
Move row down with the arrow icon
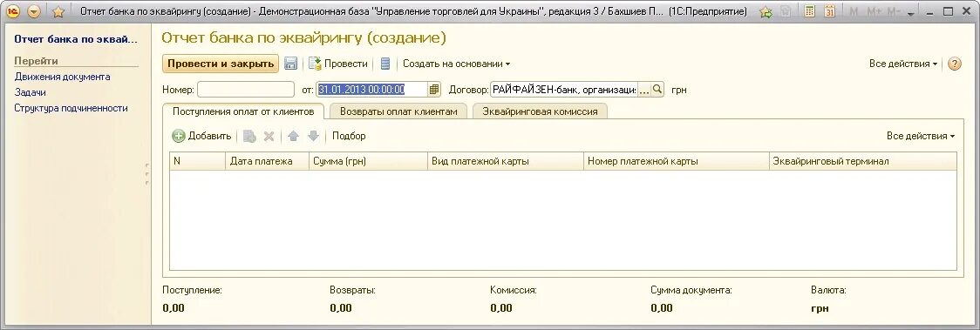[x=313, y=136]
